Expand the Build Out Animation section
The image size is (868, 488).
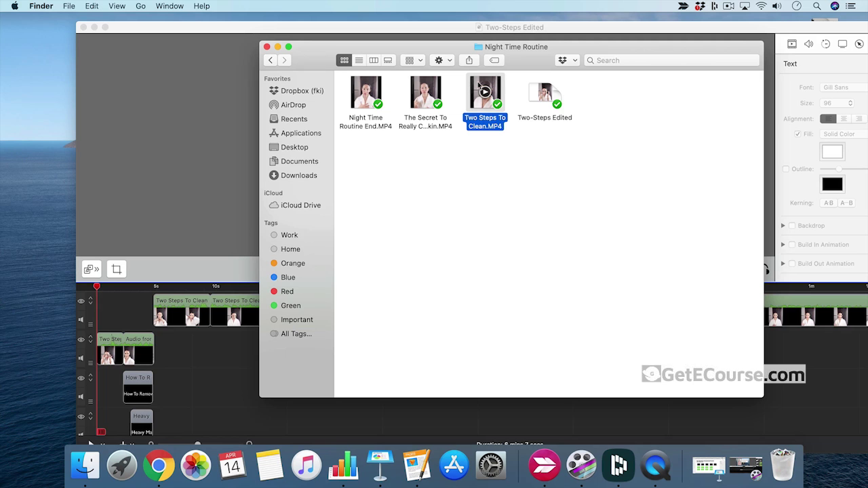783,264
